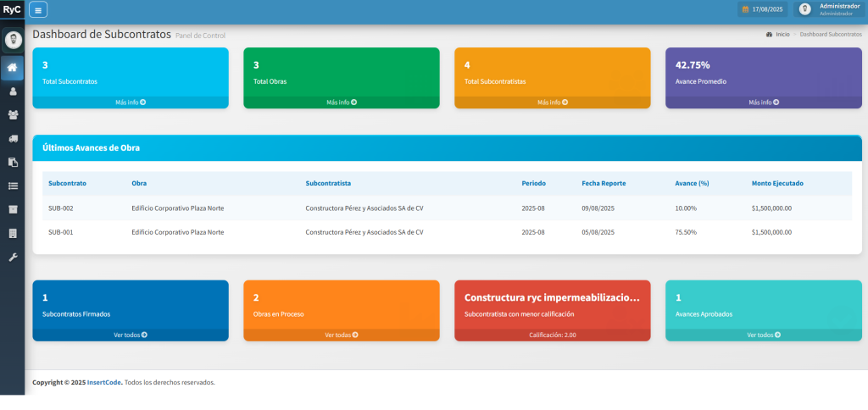Click Más info on Total Subcontratos card
The image size is (868, 410).
131,102
